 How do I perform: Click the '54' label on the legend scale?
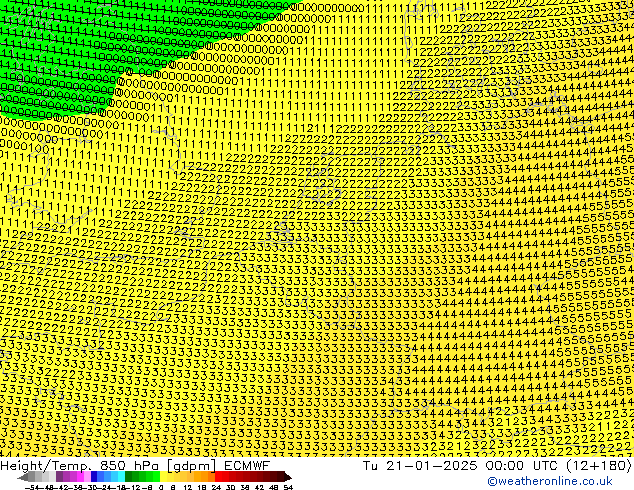288,487
